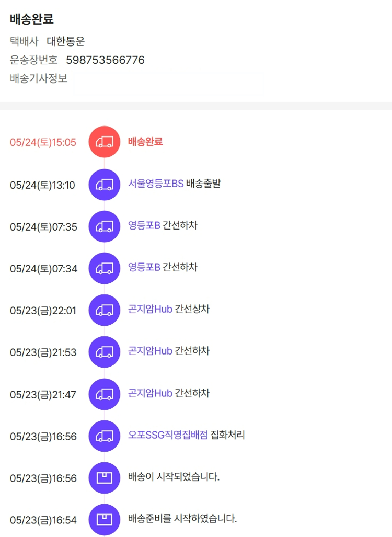
Task: Click the tracking number 598753566776
Action: [105, 60]
